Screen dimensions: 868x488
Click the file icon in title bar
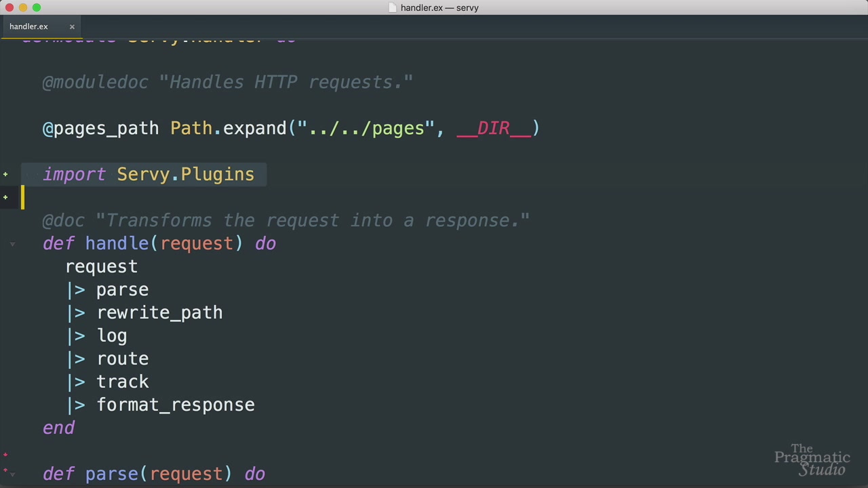pos(393,7)
